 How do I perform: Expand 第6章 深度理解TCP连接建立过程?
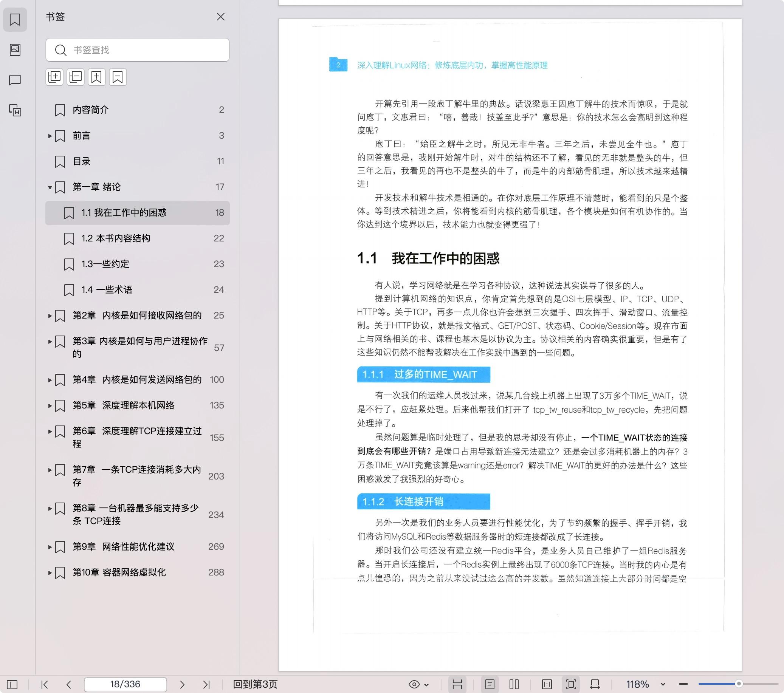pos(50,432)
